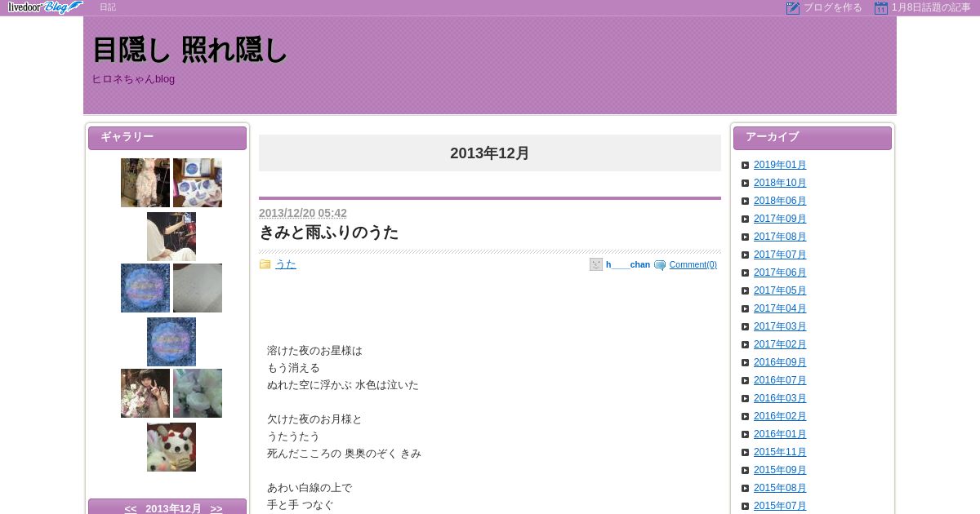Open archive 2019年01月

780,165
